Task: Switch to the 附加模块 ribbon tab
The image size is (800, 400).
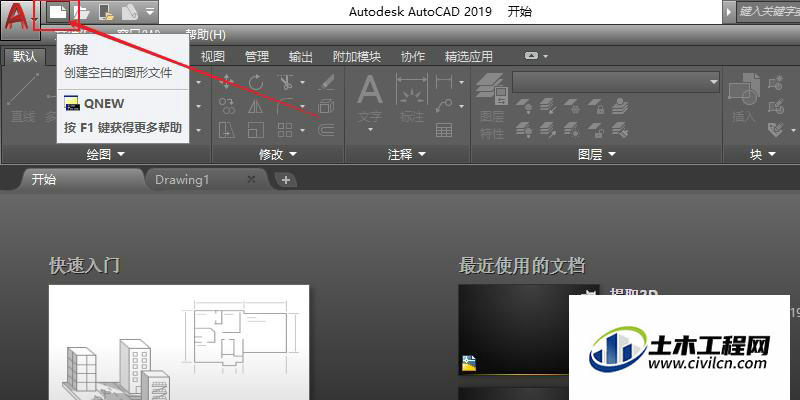Action: point(357,56)
